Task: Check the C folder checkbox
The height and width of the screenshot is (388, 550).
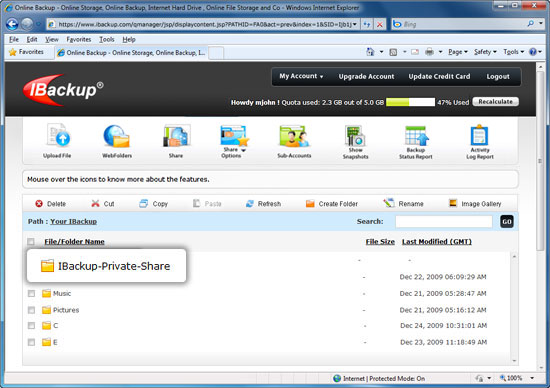Action: [31, 326]
